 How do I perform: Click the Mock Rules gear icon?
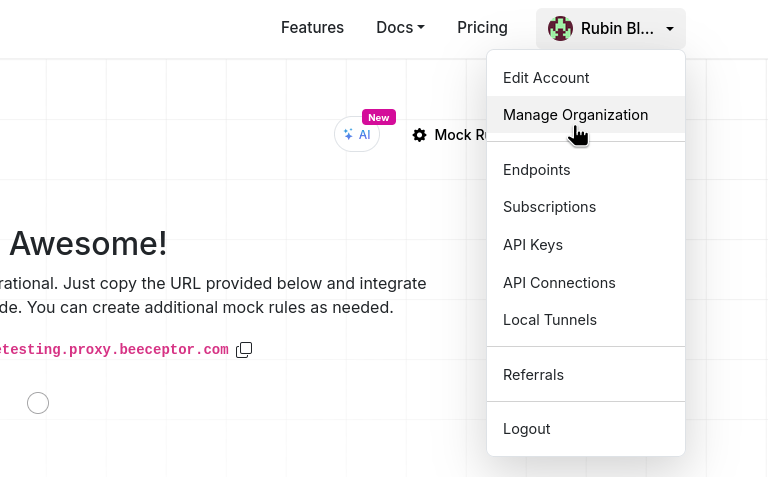click(x=419, y=135)
